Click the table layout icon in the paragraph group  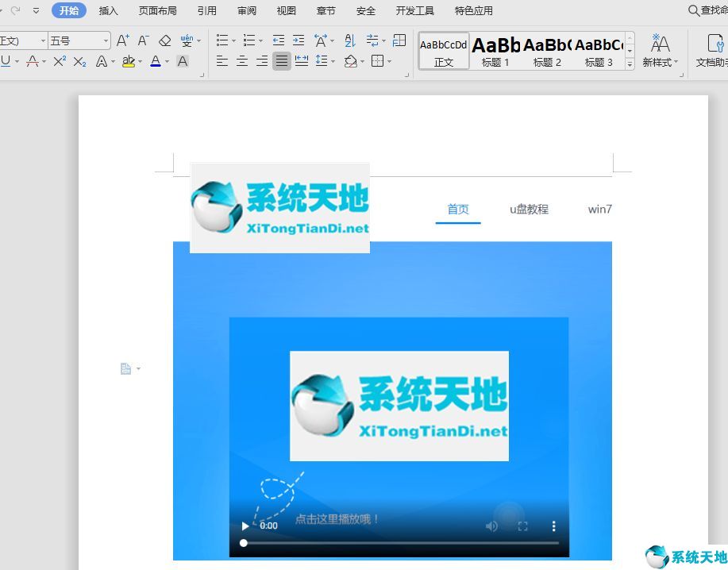point(399,40)
